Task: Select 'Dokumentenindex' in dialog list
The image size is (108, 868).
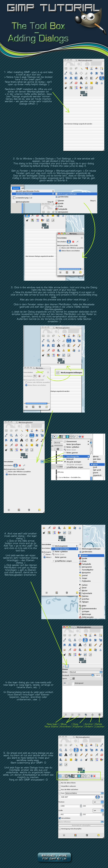Action: tap(89, 609)
